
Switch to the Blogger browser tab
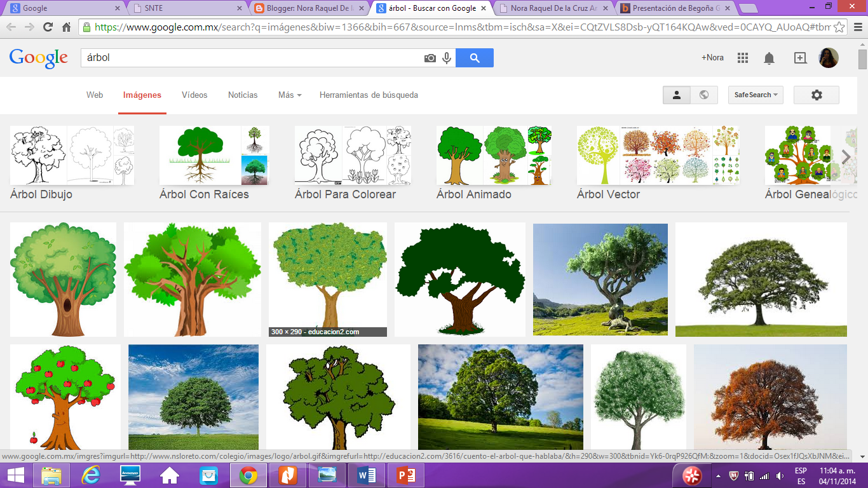(x=310, y=8)
